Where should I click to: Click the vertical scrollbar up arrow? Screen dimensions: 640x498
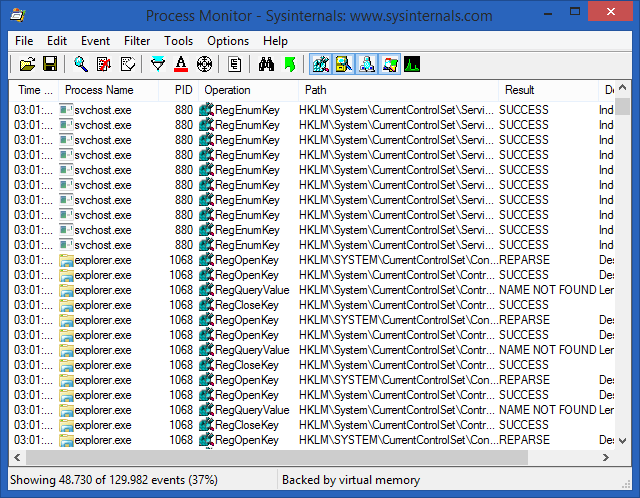point(622,87)
